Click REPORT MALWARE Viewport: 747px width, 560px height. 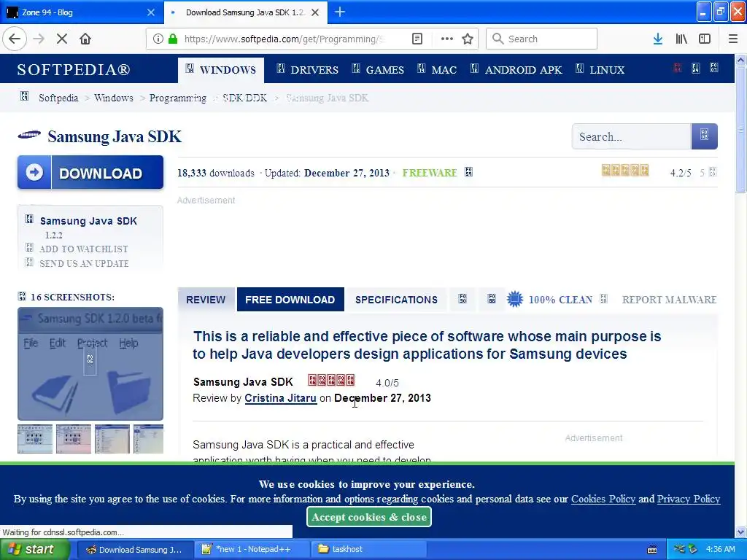tap(669, 300)
